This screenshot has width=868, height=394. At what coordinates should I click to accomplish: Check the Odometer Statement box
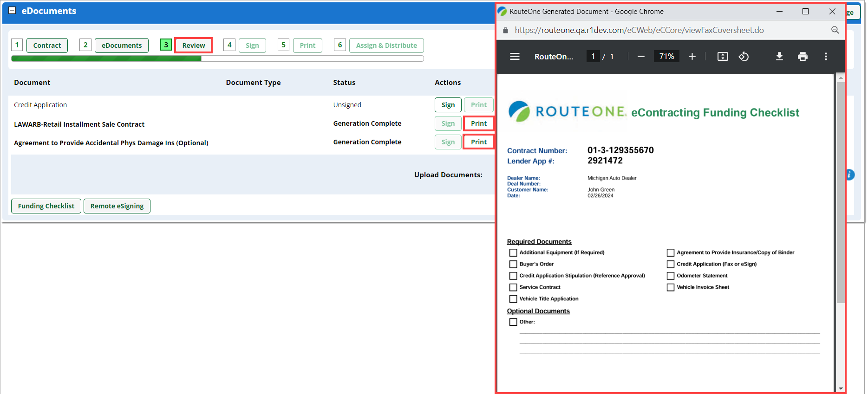point(671,276)
